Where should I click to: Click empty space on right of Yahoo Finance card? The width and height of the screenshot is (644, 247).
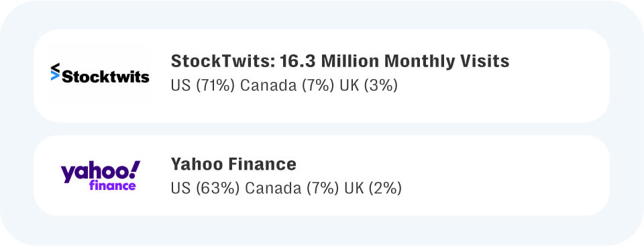505,175
